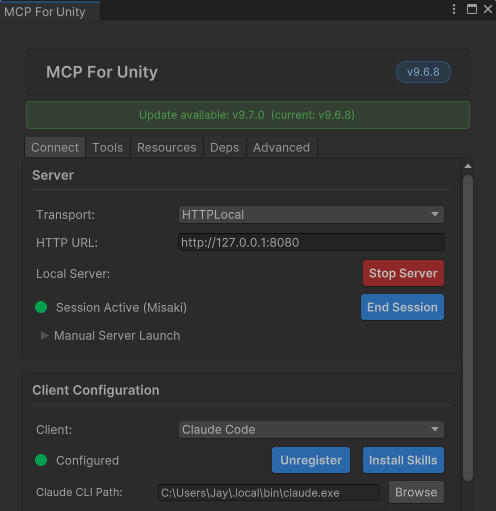The height and width of the screenshot is (511, 496).
Task: Click the scrollbar up arrow
Action: point(468,166)
